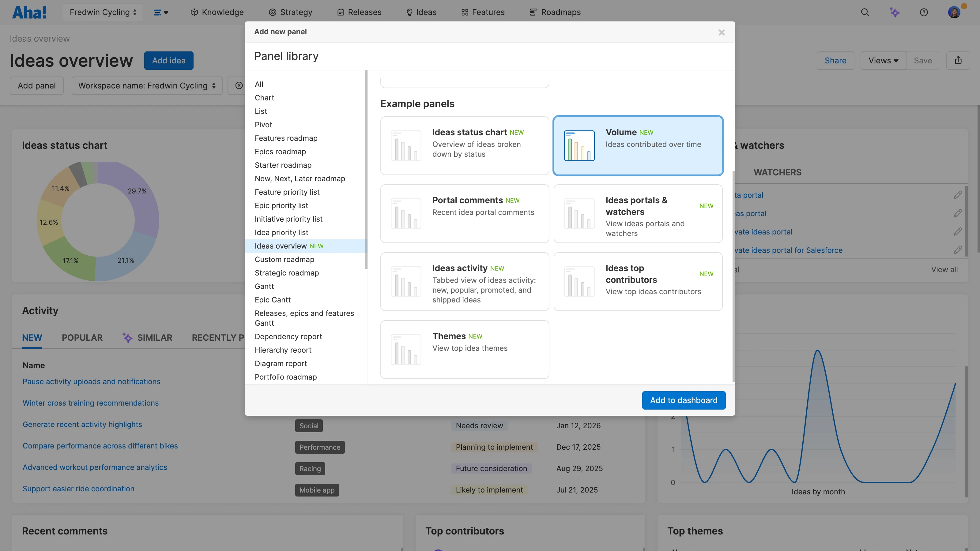Viewport: 980px width, 551px height.
Task: Open Winter cross training recommendations link
Action: (x=91, y=403)
